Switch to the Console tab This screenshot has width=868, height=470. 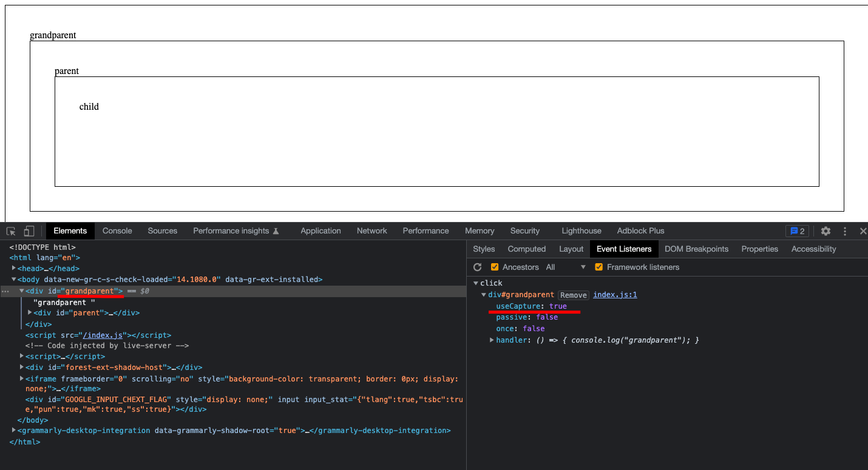coord(117,231)
